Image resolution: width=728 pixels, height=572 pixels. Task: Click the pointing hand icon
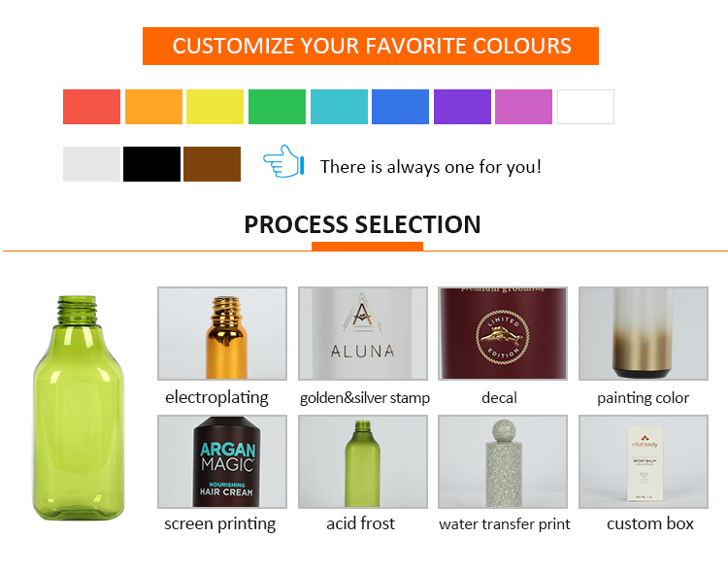tap(284, 162)
